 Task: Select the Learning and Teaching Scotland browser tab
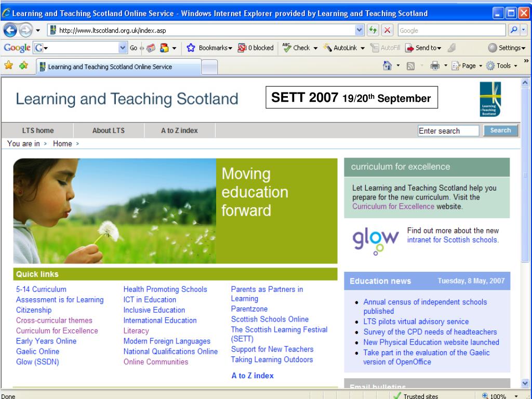[x=119, y=67]
